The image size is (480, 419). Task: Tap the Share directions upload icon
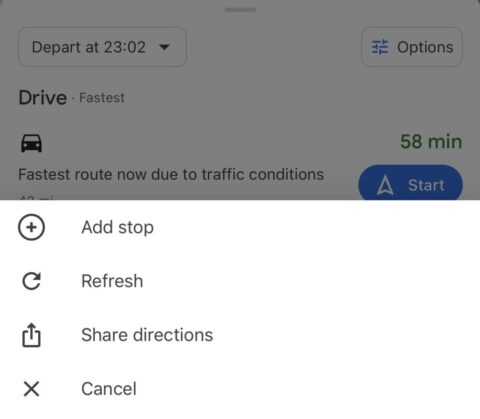[31, 335]
